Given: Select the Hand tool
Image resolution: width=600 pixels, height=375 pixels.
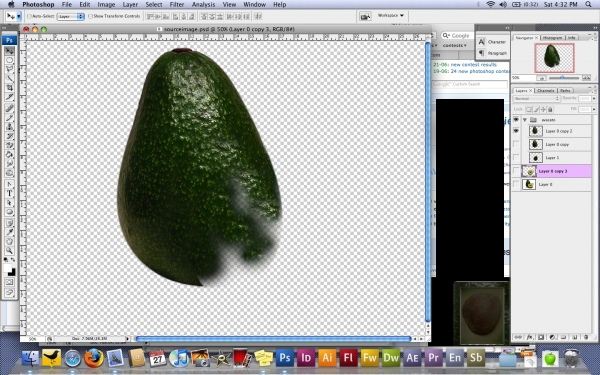Looking at the screenshot, I should click(x=10, y=241).
